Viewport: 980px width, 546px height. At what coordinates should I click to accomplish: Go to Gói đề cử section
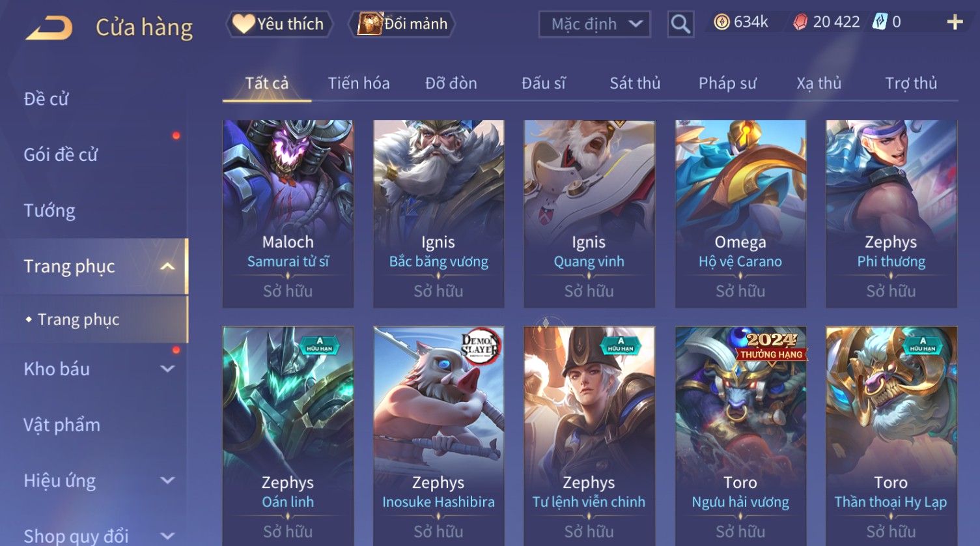pyautogui.click(x=61, y=154)
